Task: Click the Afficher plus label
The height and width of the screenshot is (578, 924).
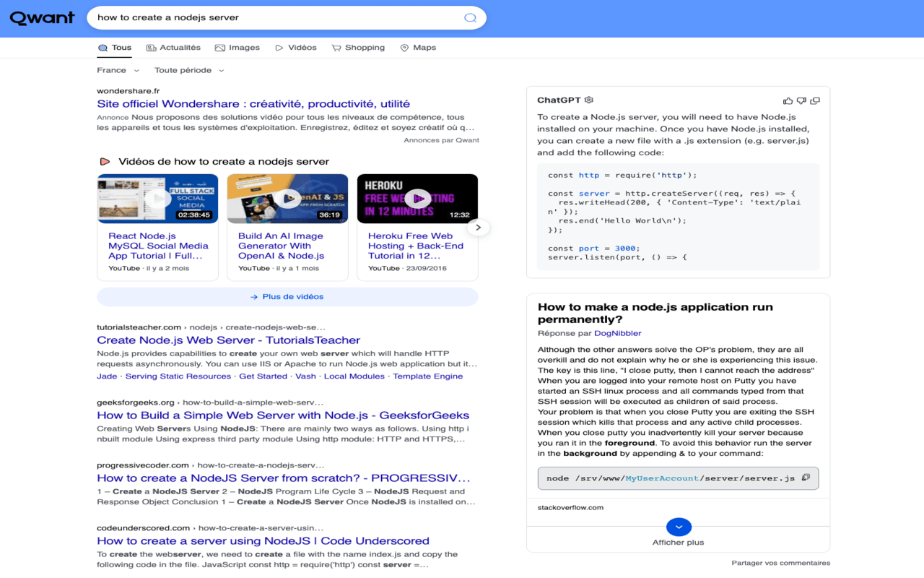Action: point(679,543)
